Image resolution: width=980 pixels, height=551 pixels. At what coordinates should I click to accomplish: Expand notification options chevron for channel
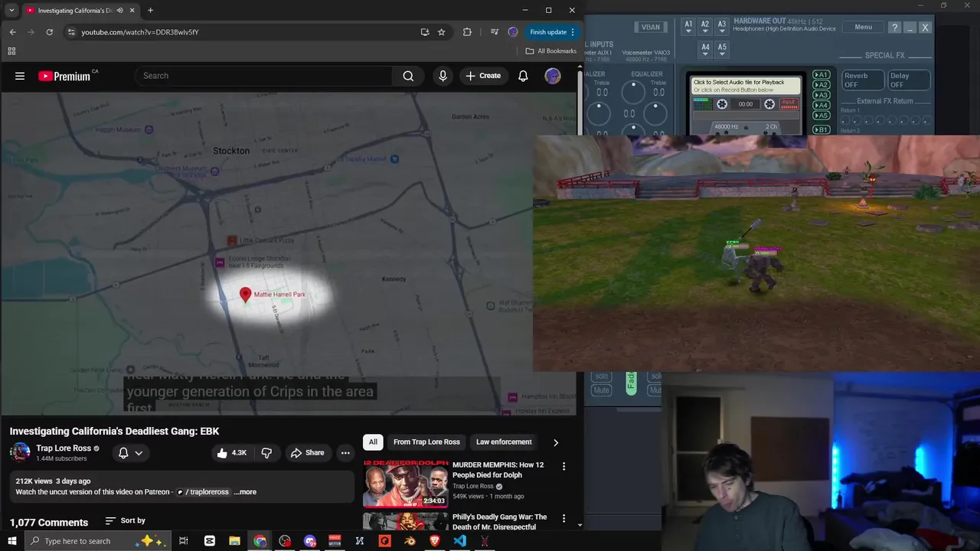click(x=139, y=453)
